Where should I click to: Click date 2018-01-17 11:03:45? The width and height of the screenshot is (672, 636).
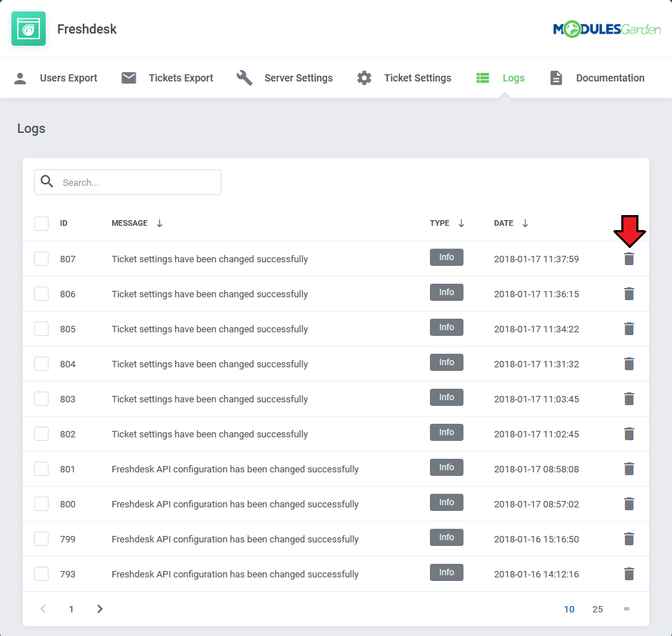point(536,399)
